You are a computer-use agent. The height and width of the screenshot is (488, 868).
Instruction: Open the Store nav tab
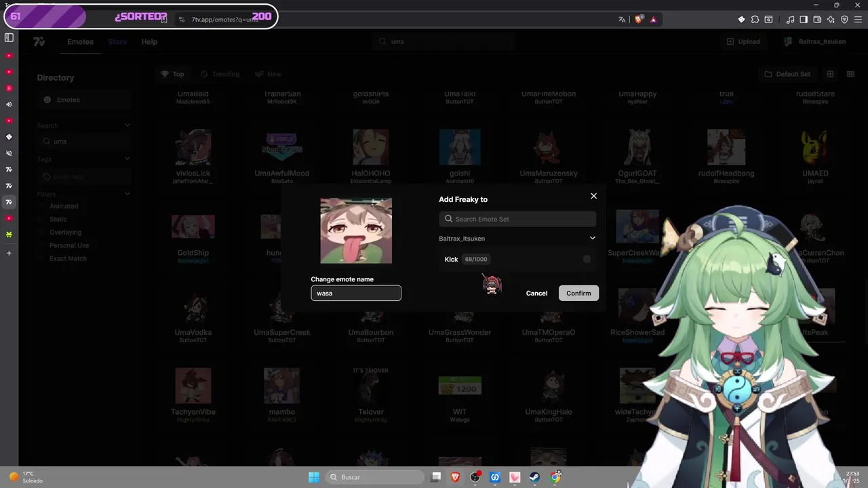117,41
